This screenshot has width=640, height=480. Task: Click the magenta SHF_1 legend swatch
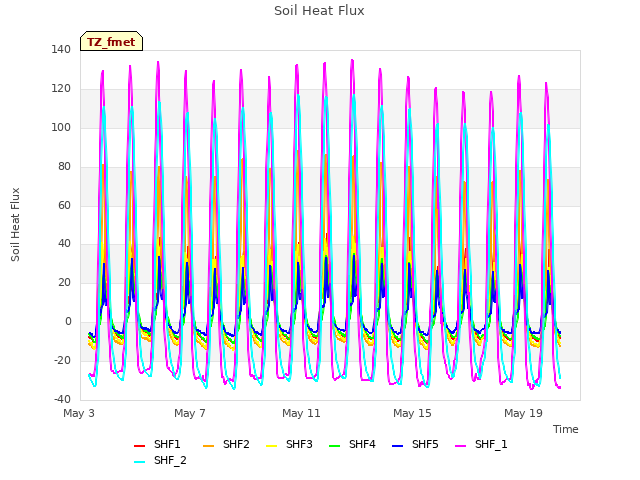tap(460, 446)
